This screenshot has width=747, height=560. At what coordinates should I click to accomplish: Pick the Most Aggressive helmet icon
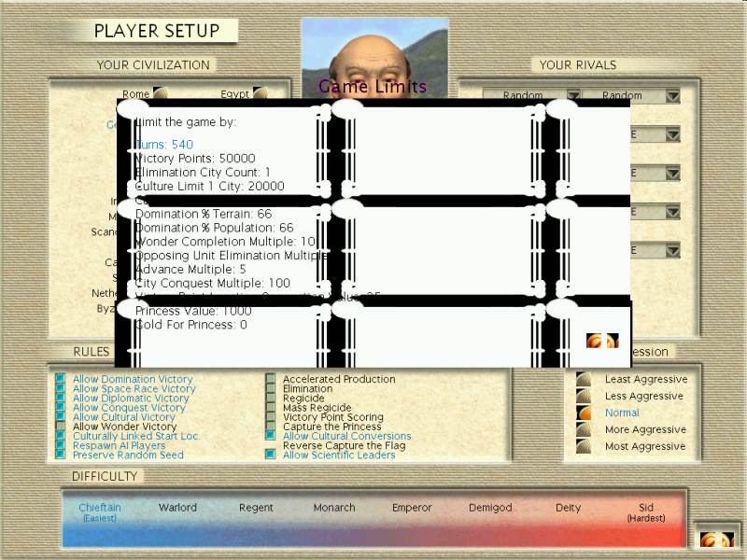584,446
